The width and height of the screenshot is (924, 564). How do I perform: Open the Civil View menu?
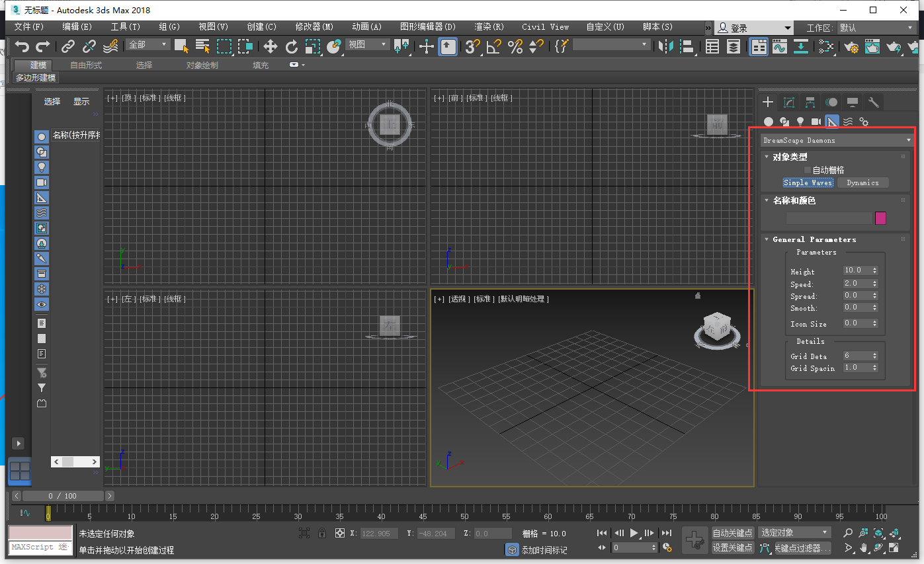tap(545, 27)
